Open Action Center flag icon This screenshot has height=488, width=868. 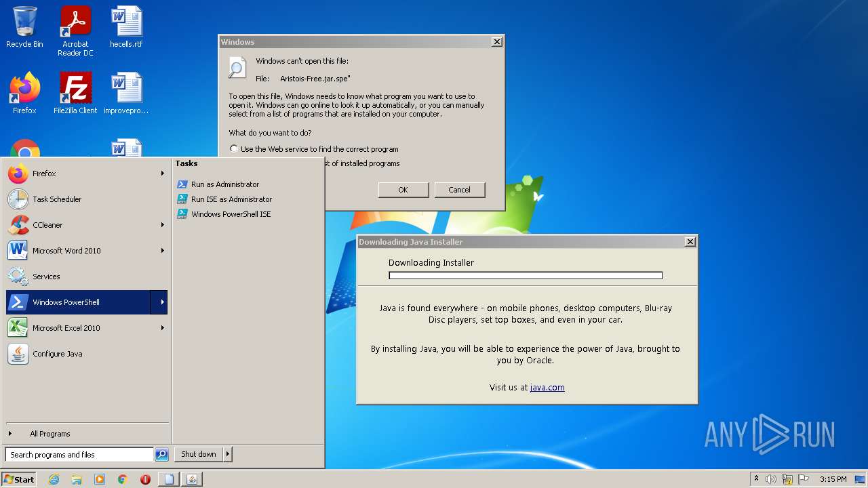(x=804, y=479)
